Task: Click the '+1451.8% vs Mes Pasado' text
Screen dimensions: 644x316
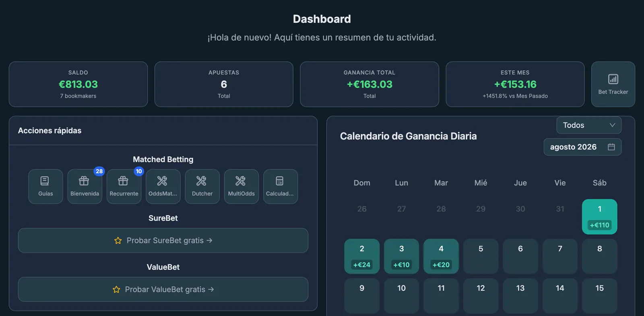Action: [515, 96]
